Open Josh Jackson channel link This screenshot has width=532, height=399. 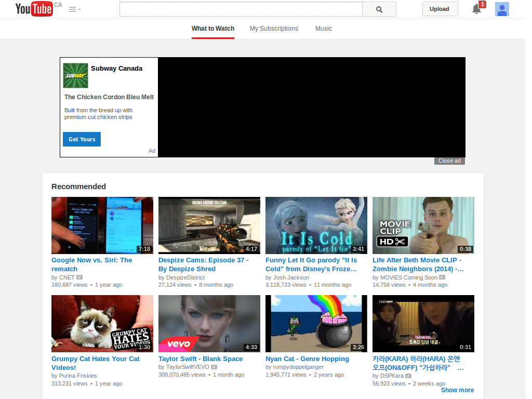[291, 277]
